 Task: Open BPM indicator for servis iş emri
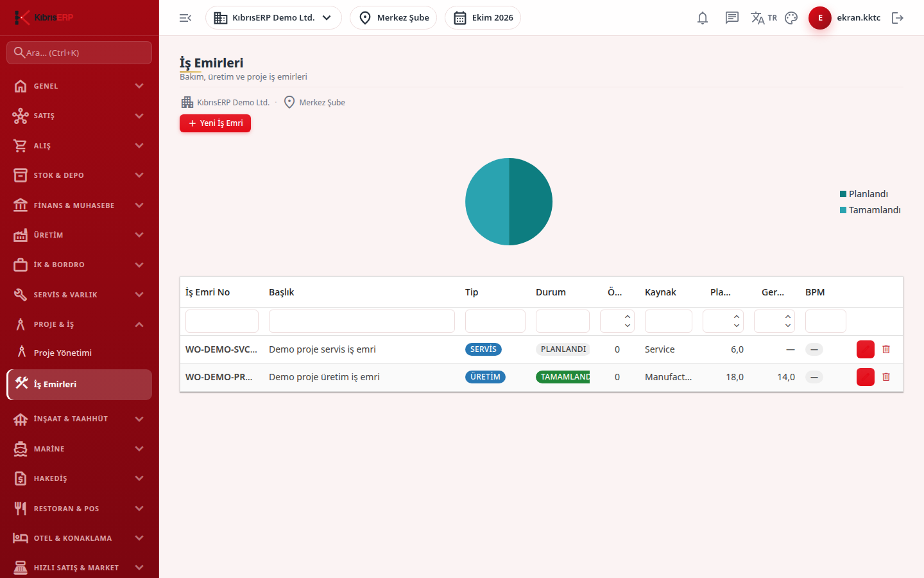pos(814,349)
